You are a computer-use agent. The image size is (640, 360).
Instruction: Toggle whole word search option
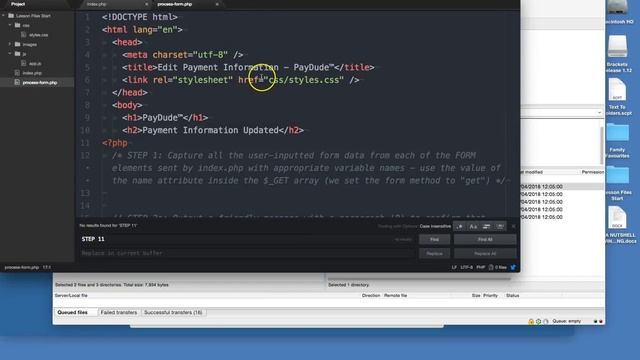[x=500, y=226]
